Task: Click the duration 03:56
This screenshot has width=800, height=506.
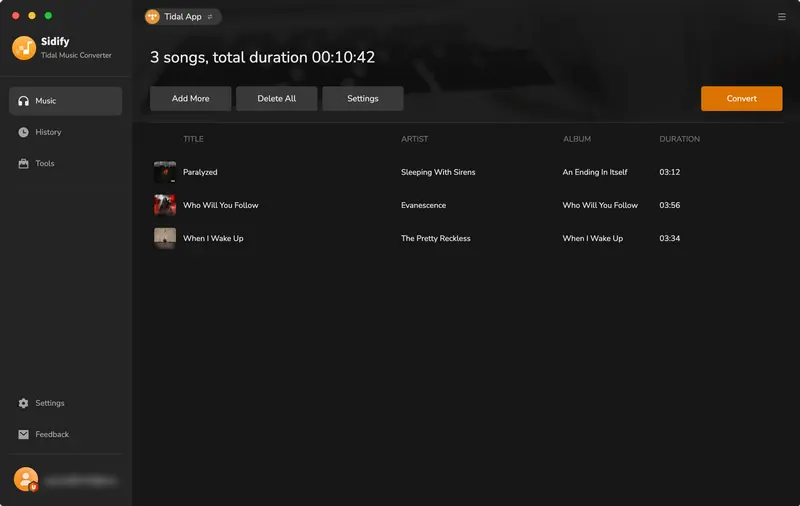Action: click(x=669, y=205)
